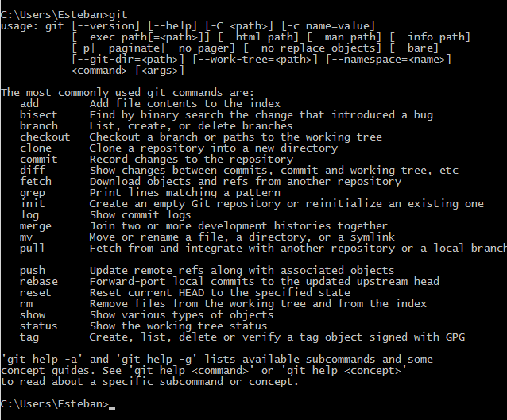Click the blinking cursor at bottom prompt
The width and height of the screenshot is (507, 420).
tap(112, 408)
